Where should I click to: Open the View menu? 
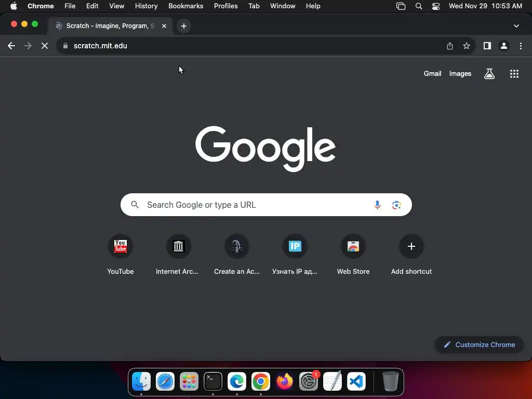coord(117,6)
